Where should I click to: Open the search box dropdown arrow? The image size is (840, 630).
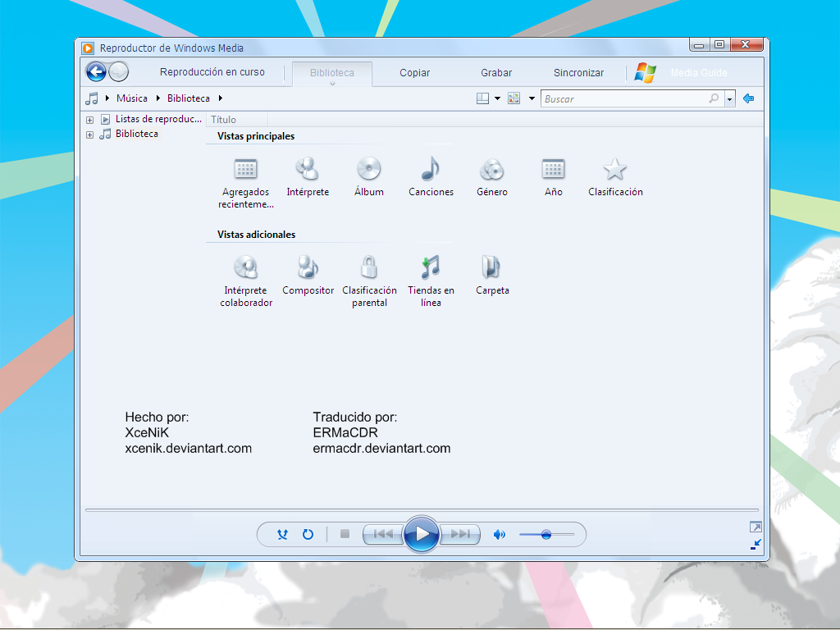coord(729,99)
